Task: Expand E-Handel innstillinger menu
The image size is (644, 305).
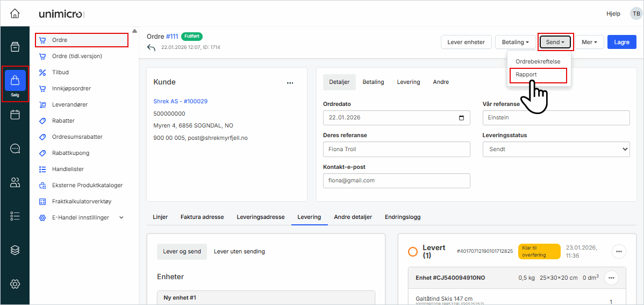Action: [121, 217]
